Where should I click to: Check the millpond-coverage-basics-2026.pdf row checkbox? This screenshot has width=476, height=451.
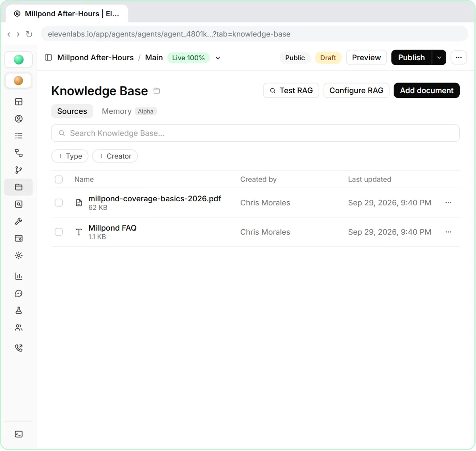click(x=59, y=203)
